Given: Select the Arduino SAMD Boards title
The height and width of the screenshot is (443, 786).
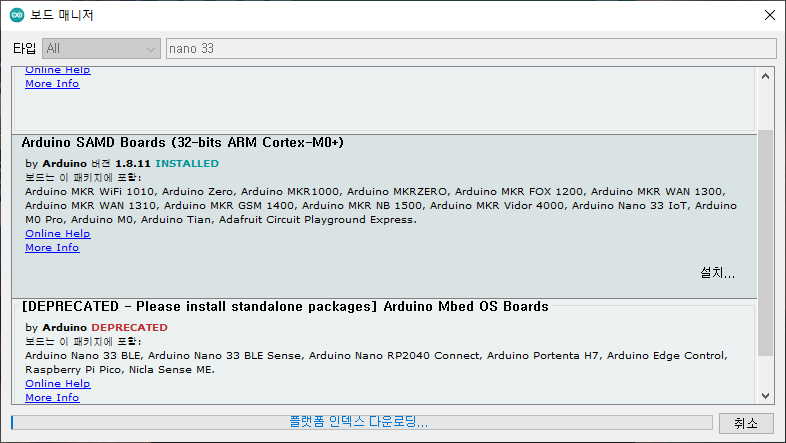Looking at the screenshot, I should point(182,142).
